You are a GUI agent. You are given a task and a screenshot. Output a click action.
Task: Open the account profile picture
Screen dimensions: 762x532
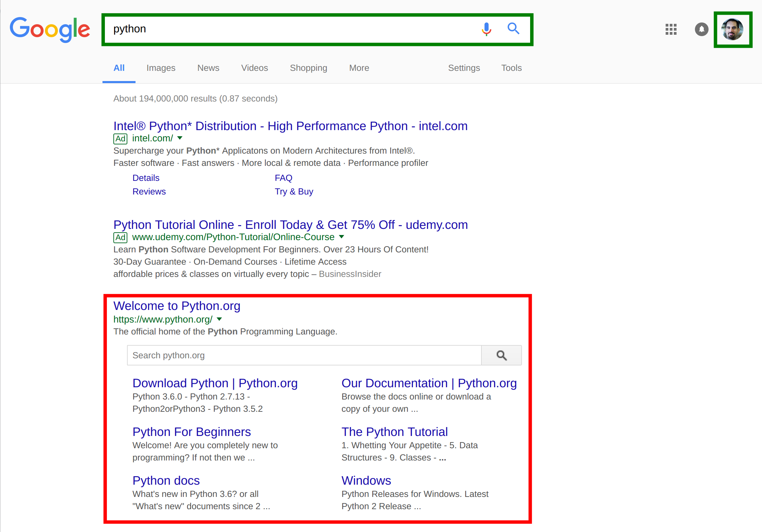click(x=732, y=29)
